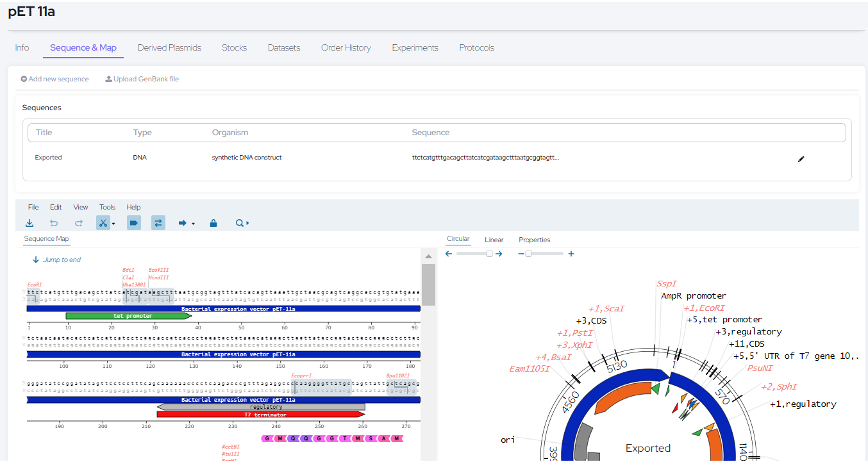This screenshot has height=462, width=868.
Task: Open the Tools menu
Action: coord(107,207)
